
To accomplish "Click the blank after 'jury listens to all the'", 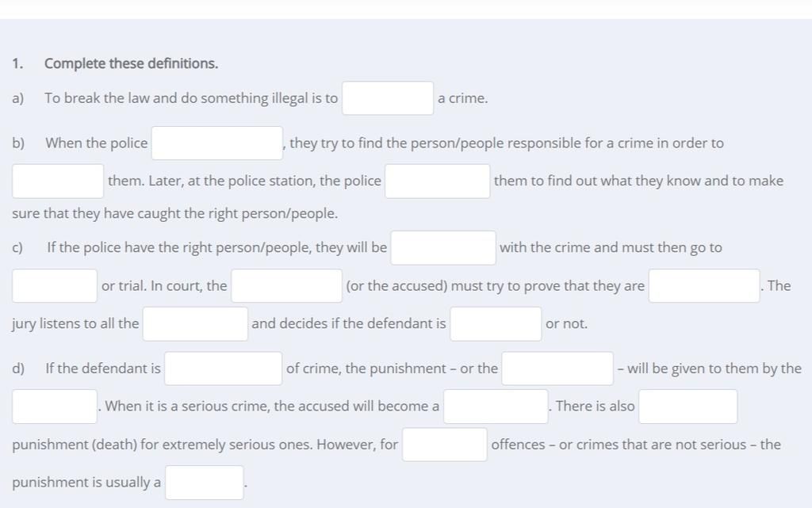I will (195, 324).
